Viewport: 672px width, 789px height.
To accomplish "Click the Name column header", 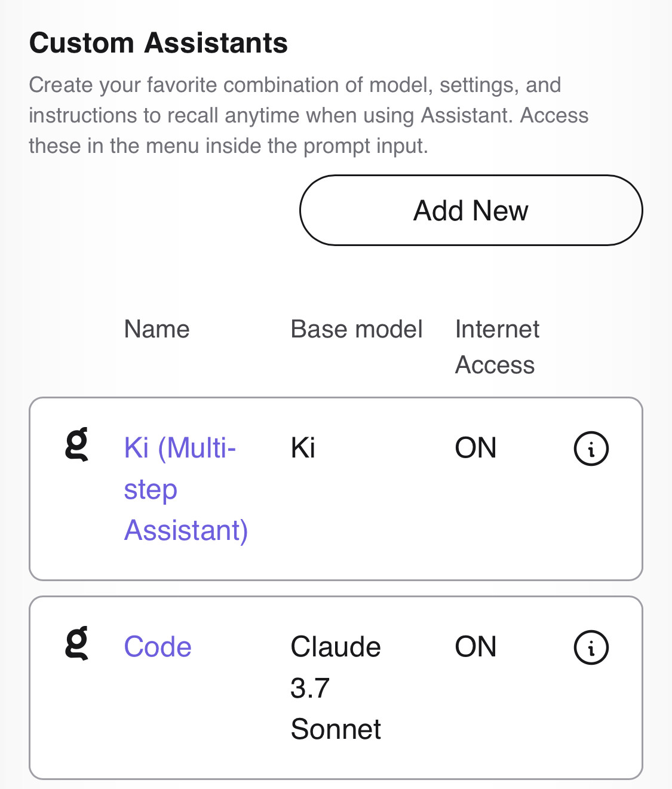I will [157, 329].
